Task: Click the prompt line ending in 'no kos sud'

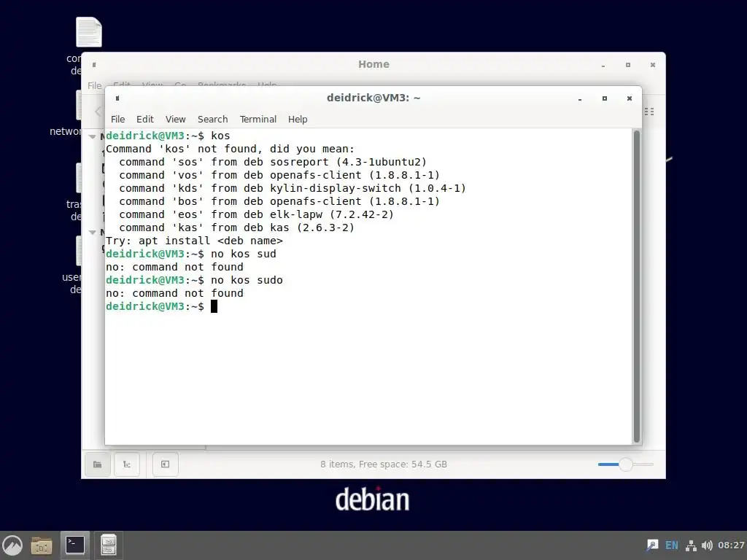Action: pyautogui.click(x=190, y=254)
